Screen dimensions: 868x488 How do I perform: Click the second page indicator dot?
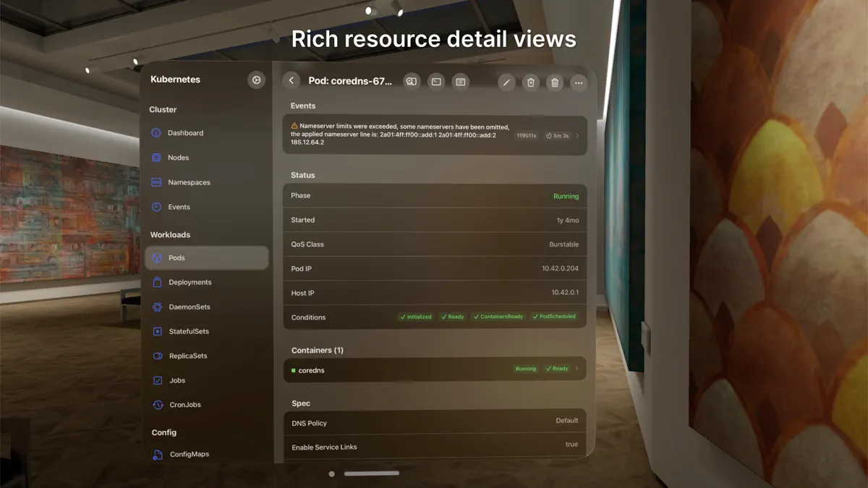click(371, 473)
